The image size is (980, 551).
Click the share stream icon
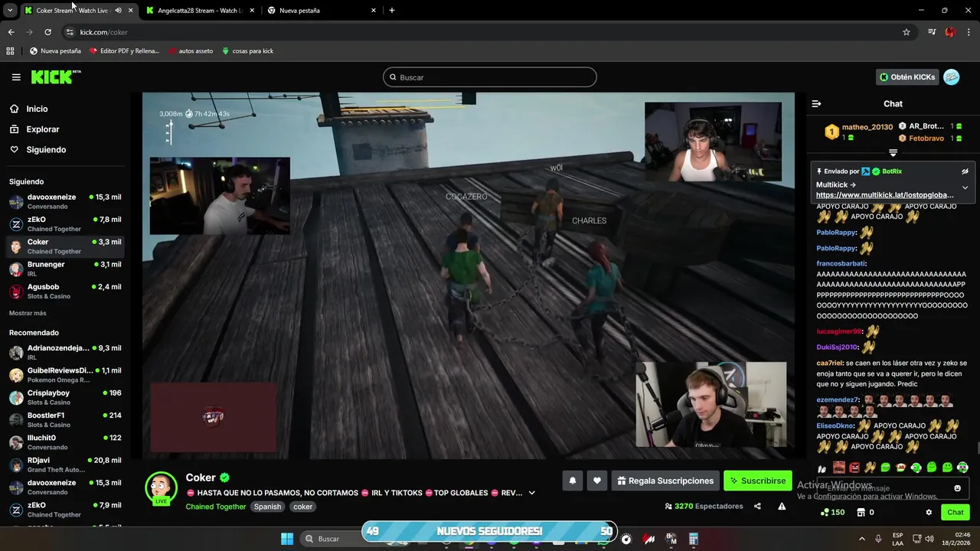(x=757, y=506)
